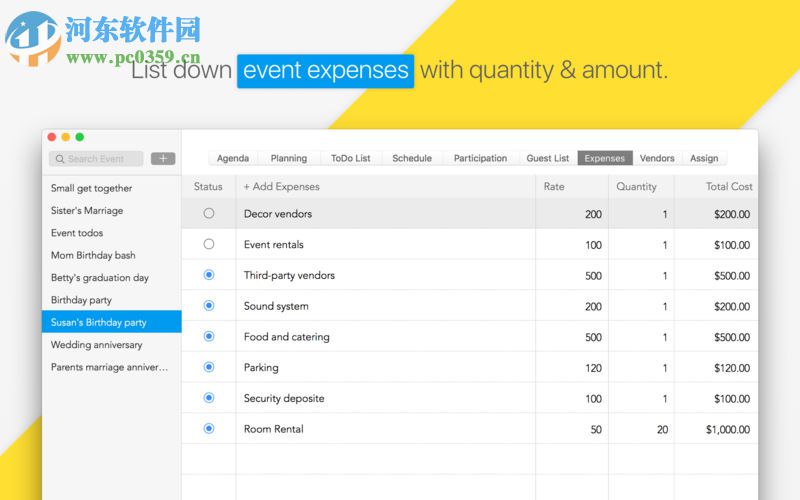Viewport: 800px width, 500px height.
Task: Select Parents marriage anniver… event
Action: point(112,367)
